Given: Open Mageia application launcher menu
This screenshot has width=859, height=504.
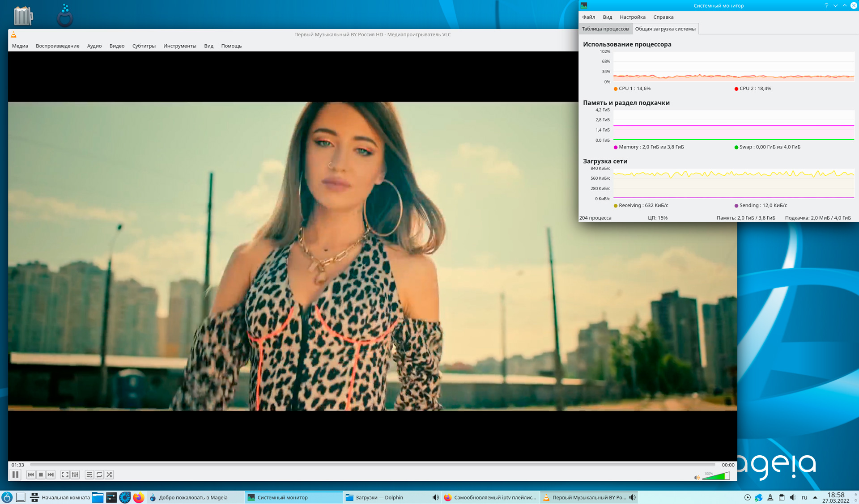Looking at the screenshot, I should pyautogui.click(x=7, y=497).
